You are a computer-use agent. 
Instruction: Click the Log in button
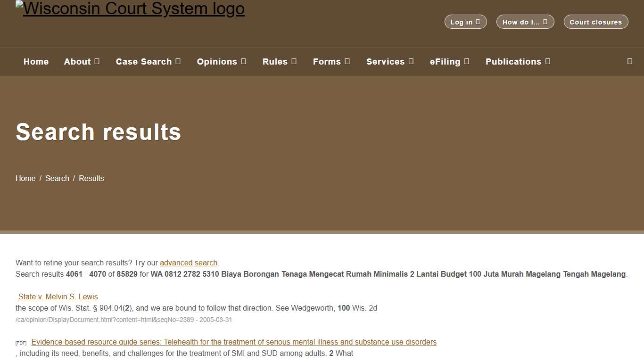tap(466, 22)
